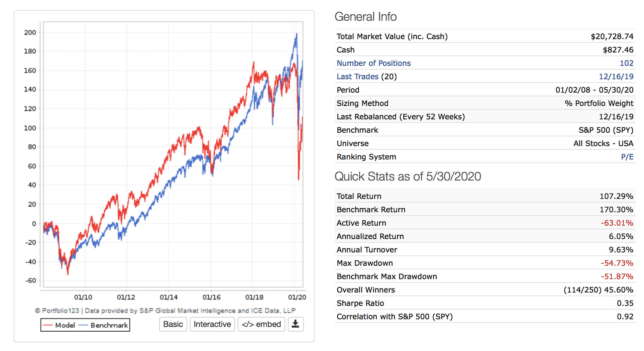This screenshot has height=351, width=644.
Task: Open the Number of Positions link
Action: point(373,63)
